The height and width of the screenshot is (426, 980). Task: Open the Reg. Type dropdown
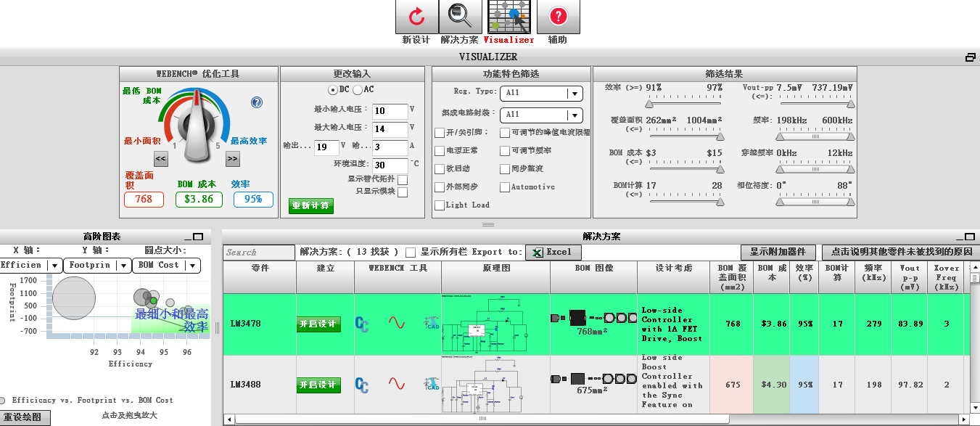[542, 93]
